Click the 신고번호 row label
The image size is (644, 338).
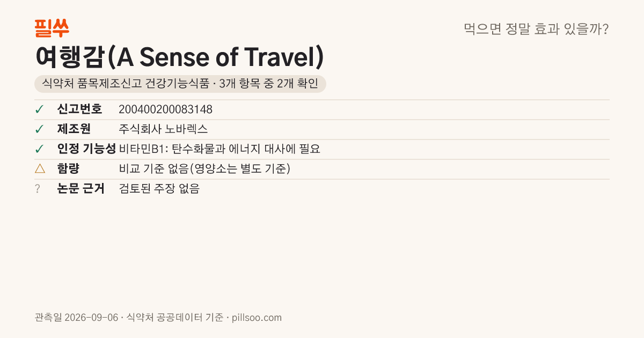(79, 109)
